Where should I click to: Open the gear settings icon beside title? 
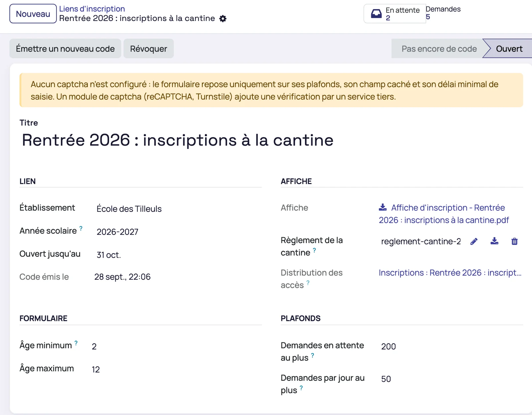pyautogui.click(x=223, y=19)
